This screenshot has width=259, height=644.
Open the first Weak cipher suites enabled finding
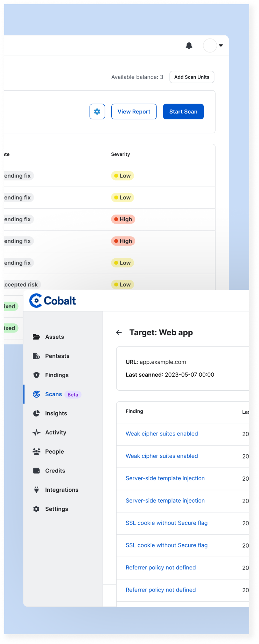tap(162, 434)
